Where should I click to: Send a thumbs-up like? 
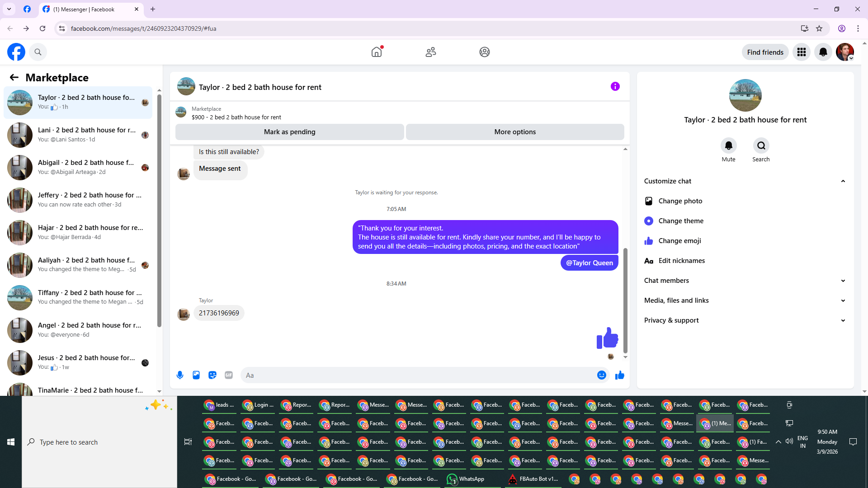619,375
